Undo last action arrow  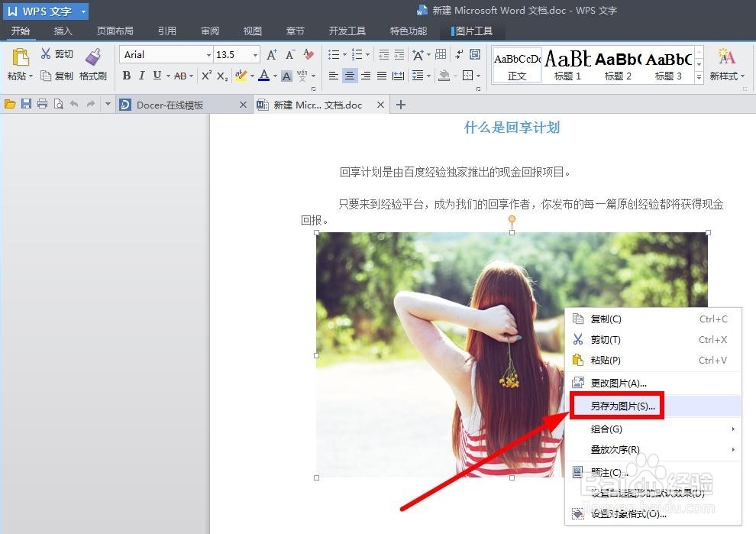(74, 104)
